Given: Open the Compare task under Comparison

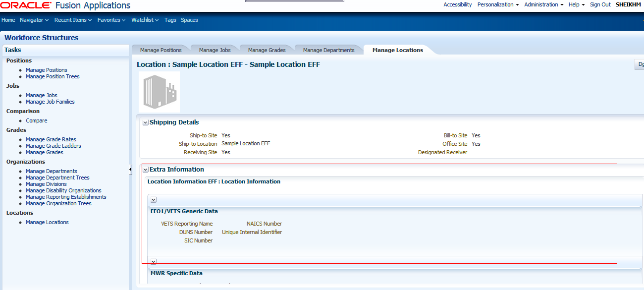Looking at the screenshot, I should (36, 120).
